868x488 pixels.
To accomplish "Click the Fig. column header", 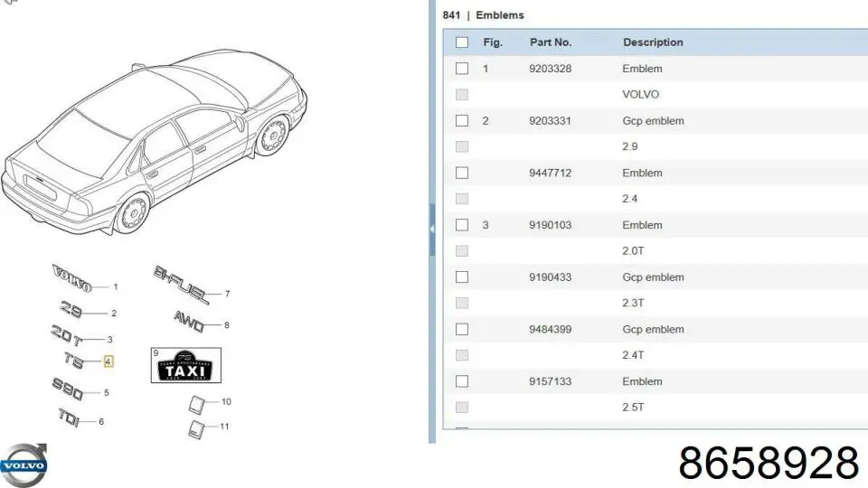I will (x=493, y=42).
